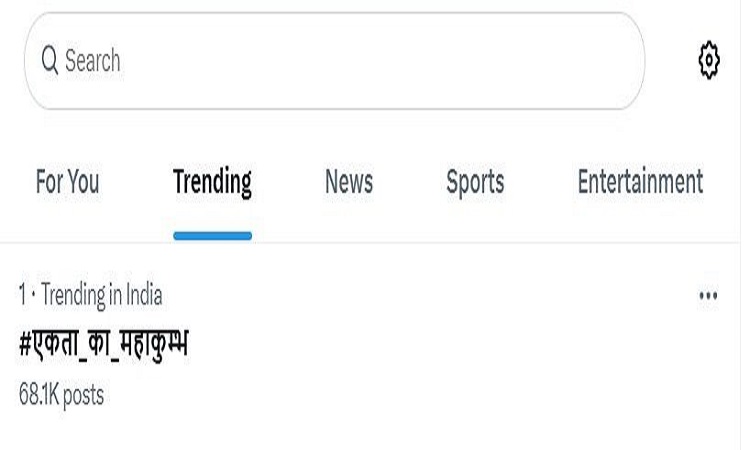Click the word 'posts' under the hashtag
The width and height of the screenshot is (750, 450).
(x=83, y=396)
